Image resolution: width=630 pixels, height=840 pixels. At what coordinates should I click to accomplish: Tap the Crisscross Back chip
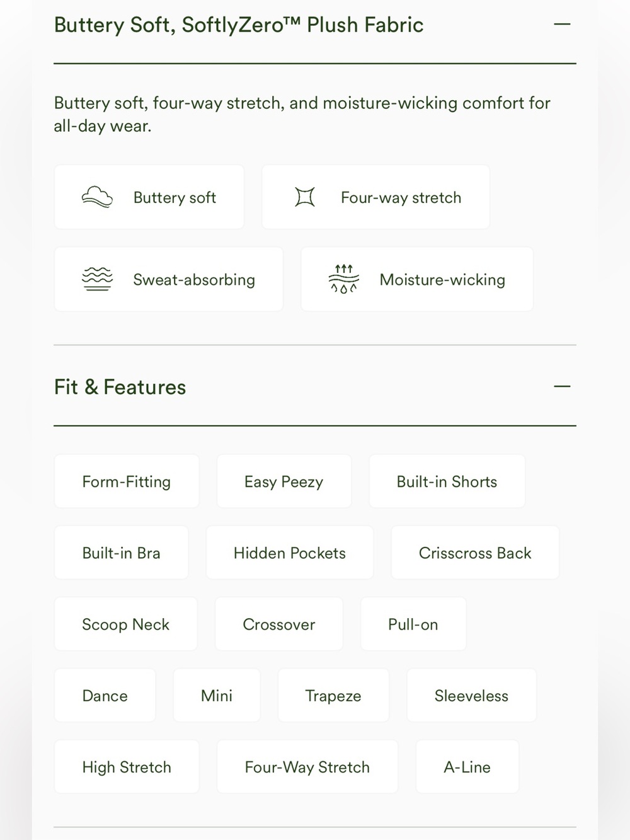pyautogui.click(x=475, y=553)
